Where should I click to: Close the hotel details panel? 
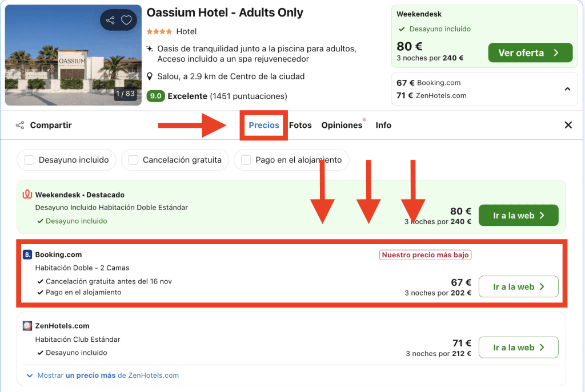[568, 125]
